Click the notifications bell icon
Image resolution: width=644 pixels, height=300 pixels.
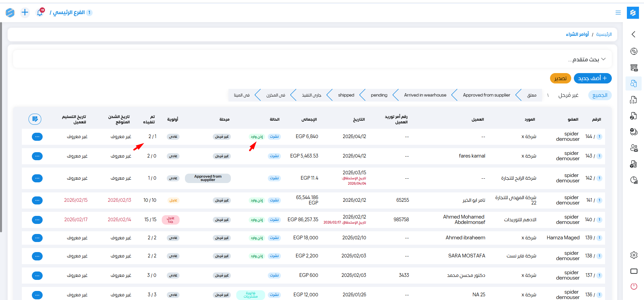(x=40, y=13)
